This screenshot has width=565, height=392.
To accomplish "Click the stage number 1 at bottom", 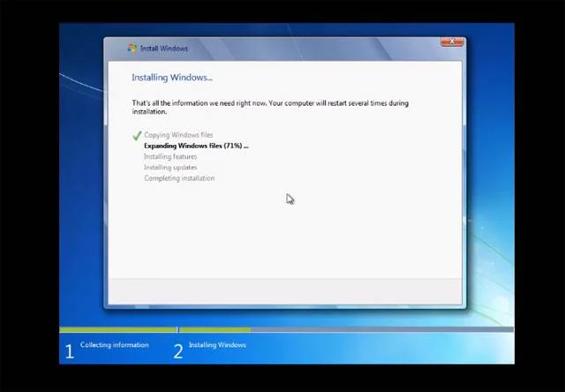I will tap(70, 351).
